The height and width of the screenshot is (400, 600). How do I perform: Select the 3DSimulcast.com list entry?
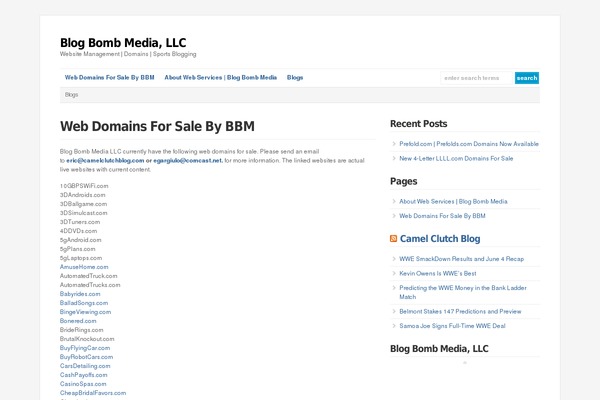[84, 213]
